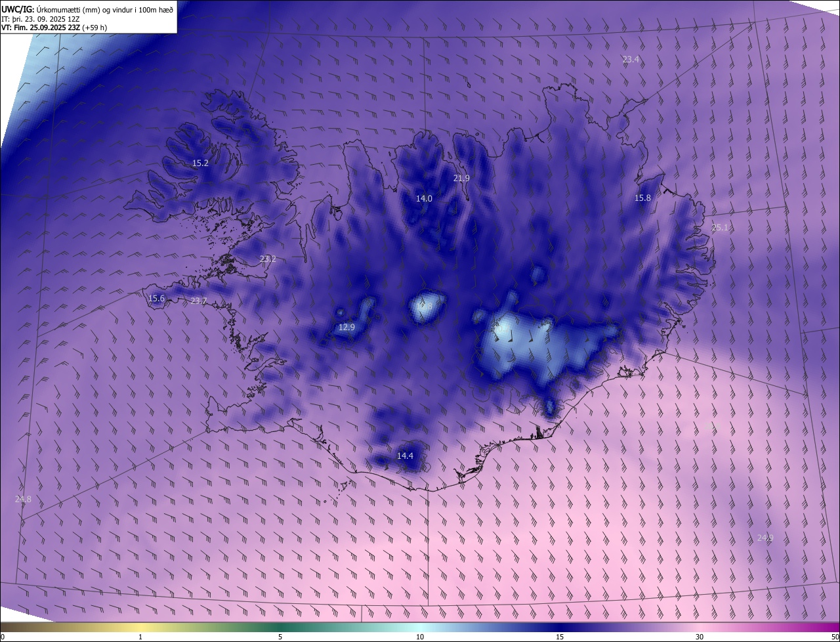Click the 21.9 value label
Image resolution: width=840 pixels, height=642 pixels.
[461, 179]
